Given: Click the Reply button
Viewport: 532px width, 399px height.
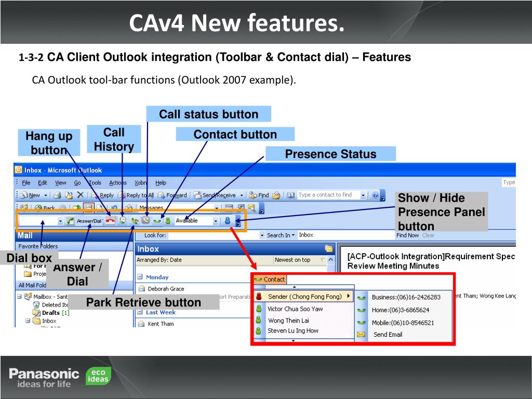Looking at the screenshot, I should [102, 195].
